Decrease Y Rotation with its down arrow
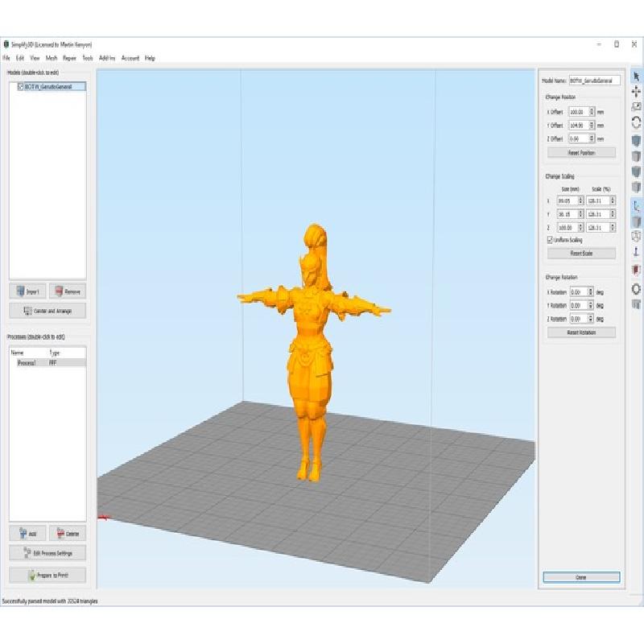Image resolution: width=644 pixels, height=644 pixels. tap(591, 308)
